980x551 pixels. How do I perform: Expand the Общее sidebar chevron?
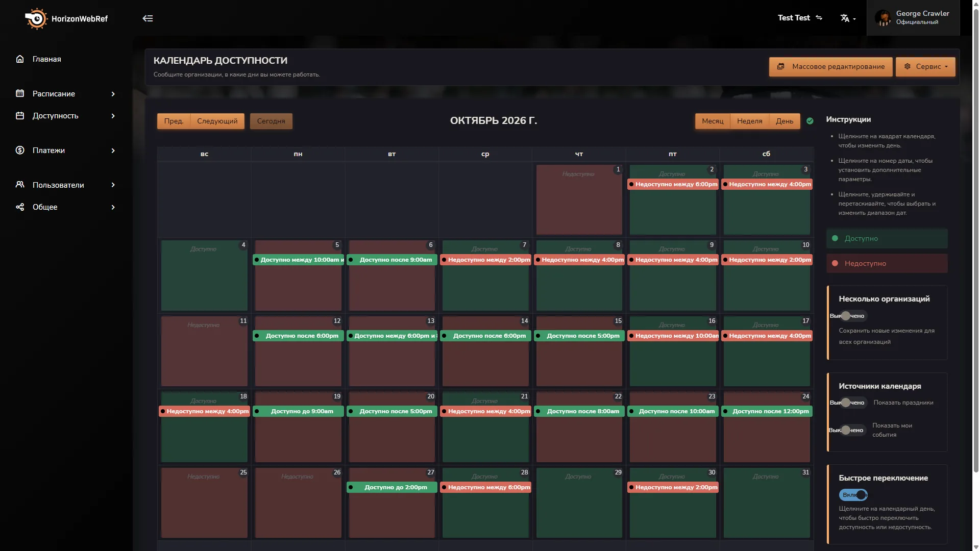click(x=113, y=207)
